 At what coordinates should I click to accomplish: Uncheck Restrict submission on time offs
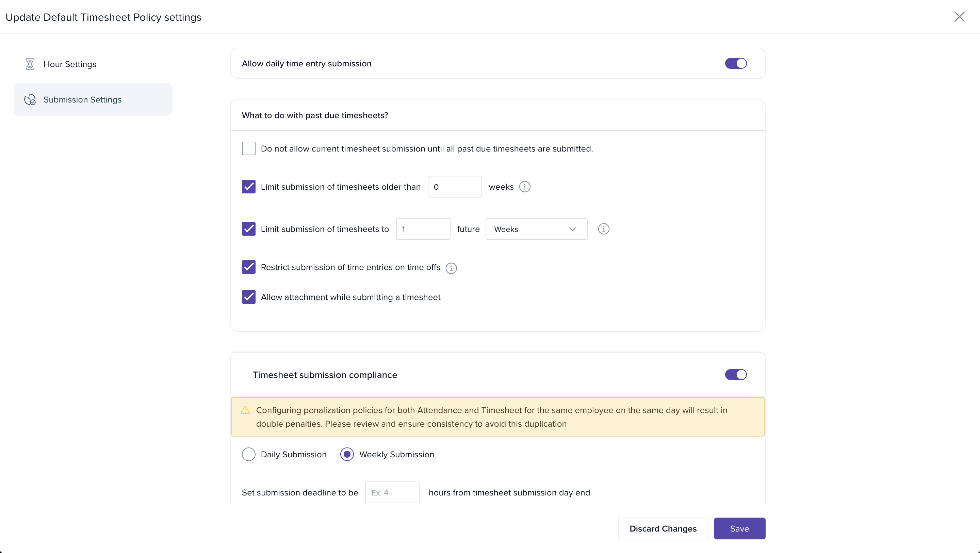248,267
